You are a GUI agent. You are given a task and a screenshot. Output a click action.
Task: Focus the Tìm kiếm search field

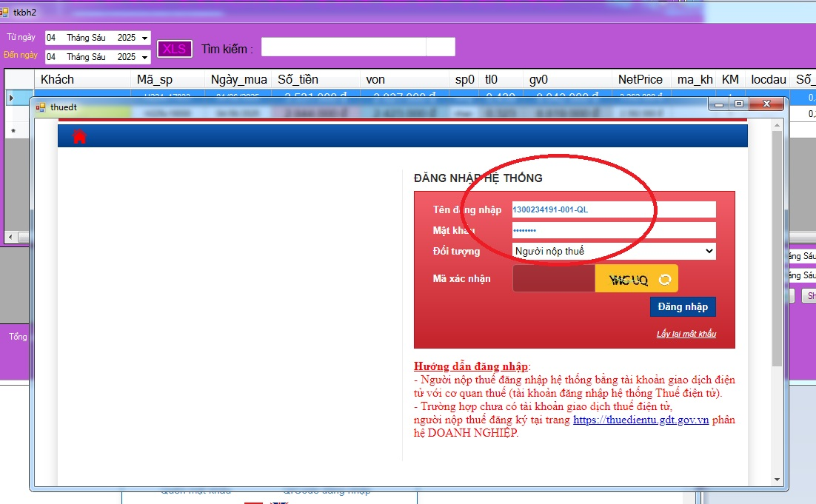pyautogui.click(x=344, y=47)
